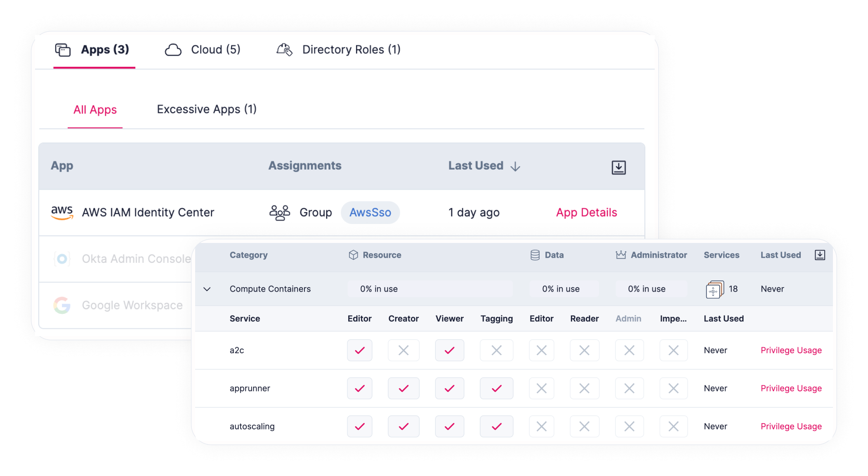This screenshot has width=868, height=476.
Task: Click the AWS logo icon
Action: point(62,212)
